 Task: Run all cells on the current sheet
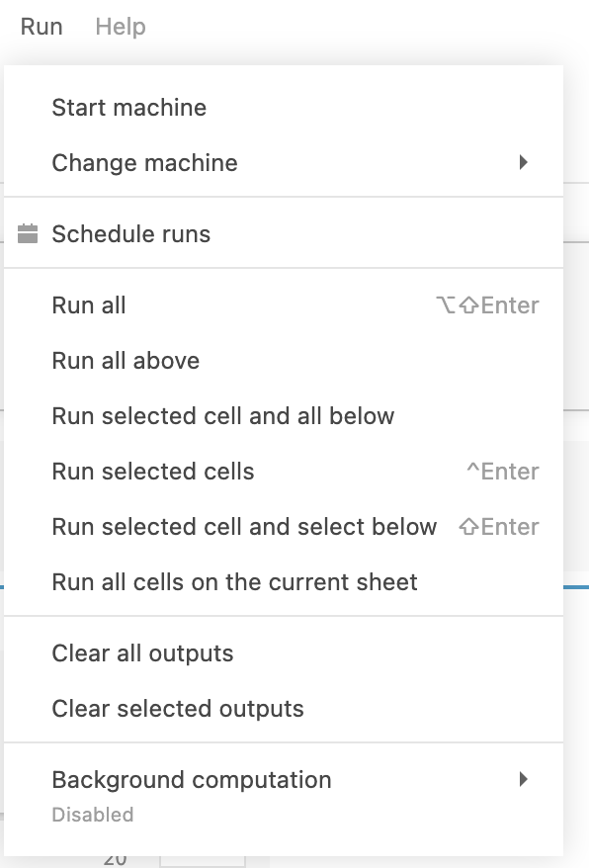(234, 582)
